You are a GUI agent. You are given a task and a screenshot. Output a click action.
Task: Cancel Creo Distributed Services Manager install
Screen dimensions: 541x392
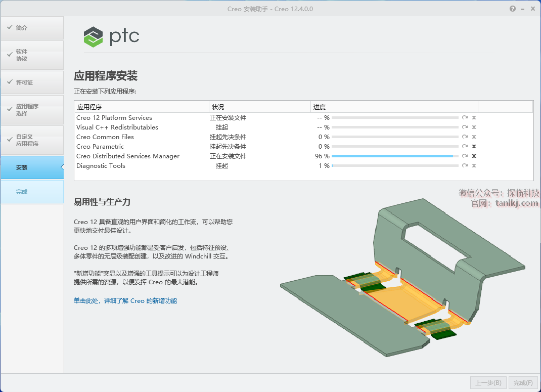[474, 156]
